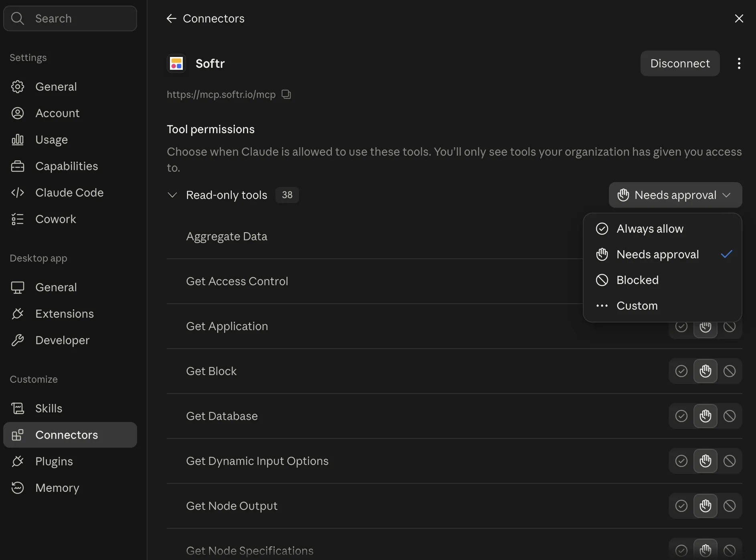Go back via Connectors arrow
This screenshot has width=756, height=560.
172,18
